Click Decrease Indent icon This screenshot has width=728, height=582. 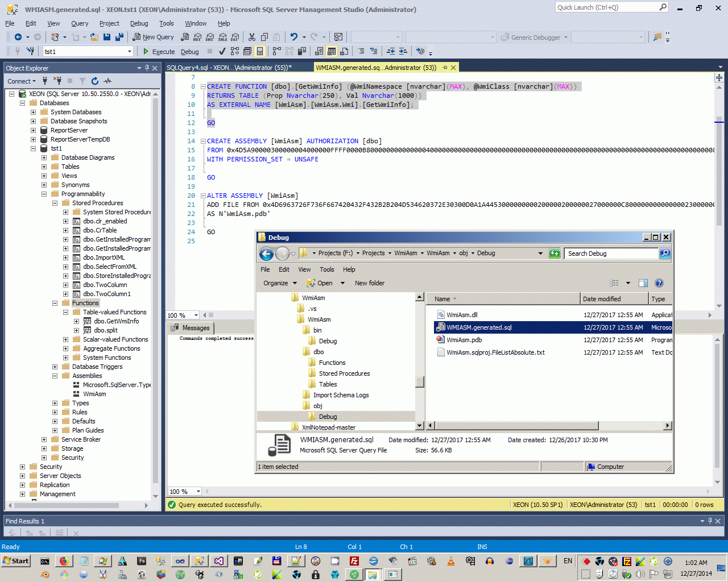tap(391, 51)
